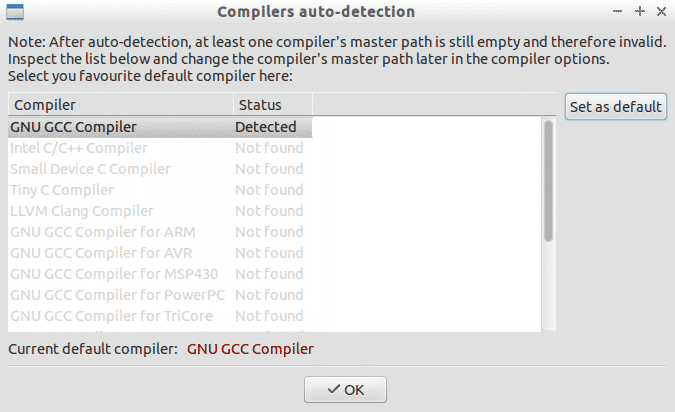Sort list by Status column header
The width and height of the screenshot is (675, 412).
[272, 105]
